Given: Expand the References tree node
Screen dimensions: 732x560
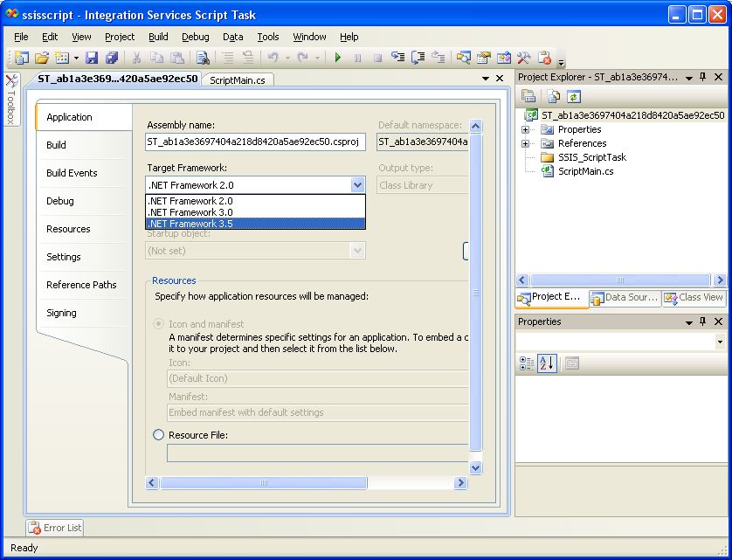Looking at the screenshot, I should point(526,143).
